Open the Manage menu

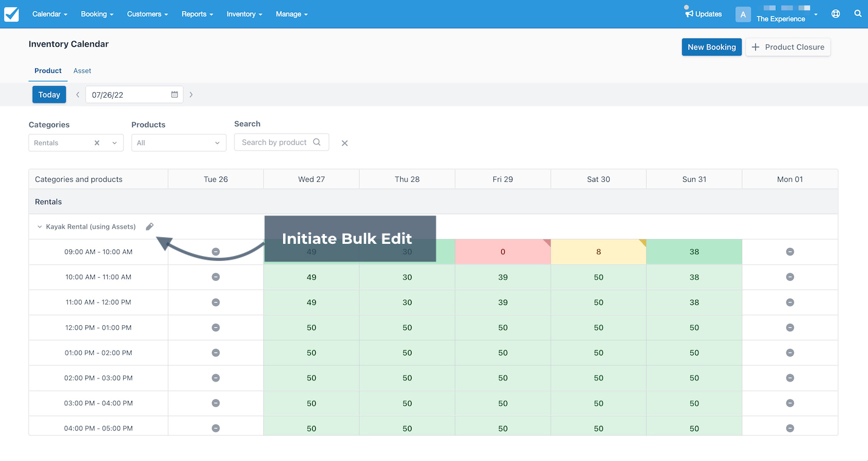click(x=292, y=14)
